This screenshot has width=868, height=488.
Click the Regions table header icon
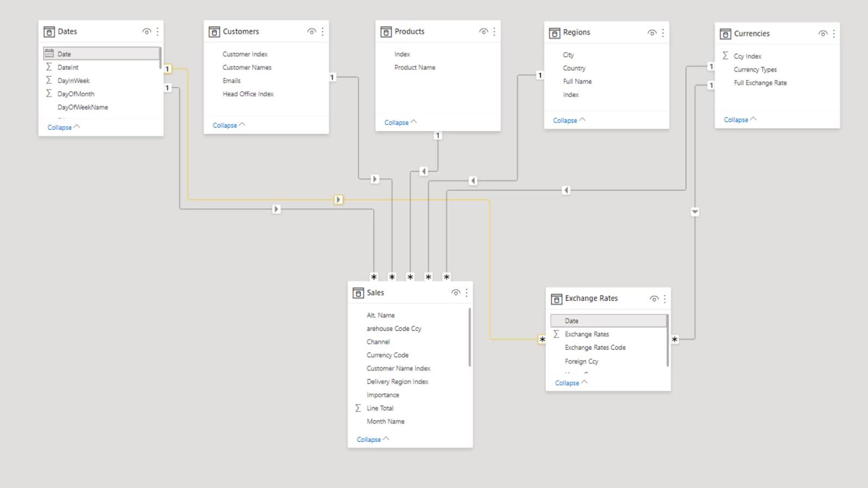[x=554, y=33]
